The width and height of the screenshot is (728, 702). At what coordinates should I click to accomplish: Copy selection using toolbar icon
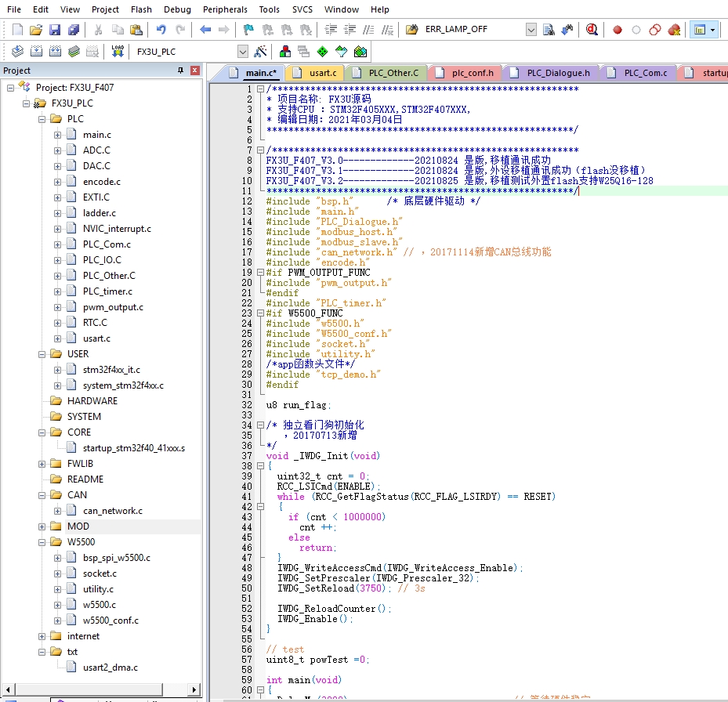point(117,30)
